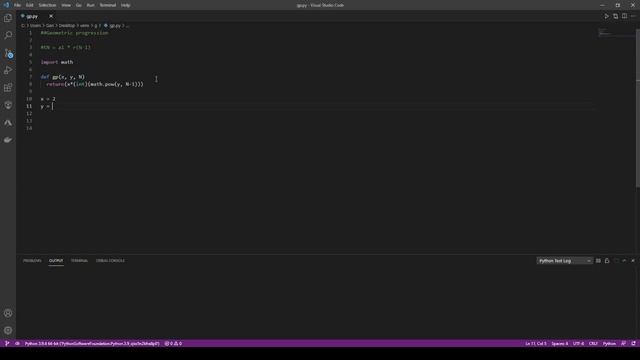Click the Users breadcrumb segment
Viewport: 640px width, 360px height.
tap(36, 26)
